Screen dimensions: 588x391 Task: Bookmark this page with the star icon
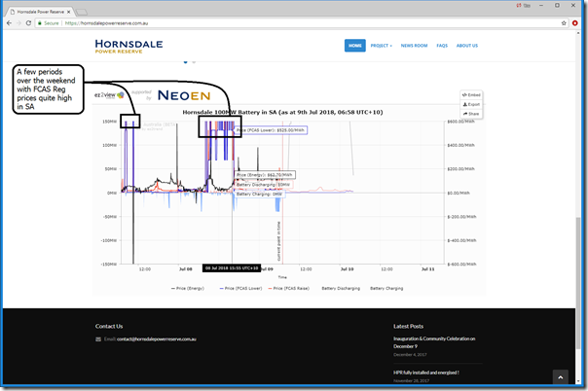(x=564, y=23)
